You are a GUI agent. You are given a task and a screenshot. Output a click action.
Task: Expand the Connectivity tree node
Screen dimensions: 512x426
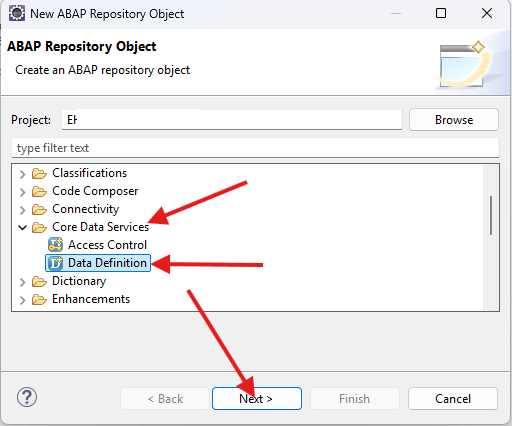[x=22, y=210]
